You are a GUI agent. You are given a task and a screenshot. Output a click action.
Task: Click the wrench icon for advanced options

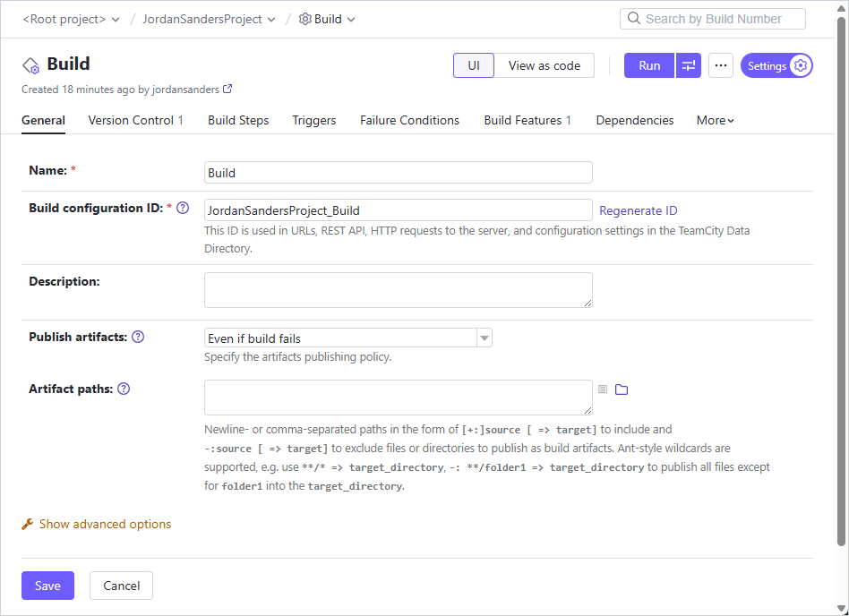click(x=27, y=524)
